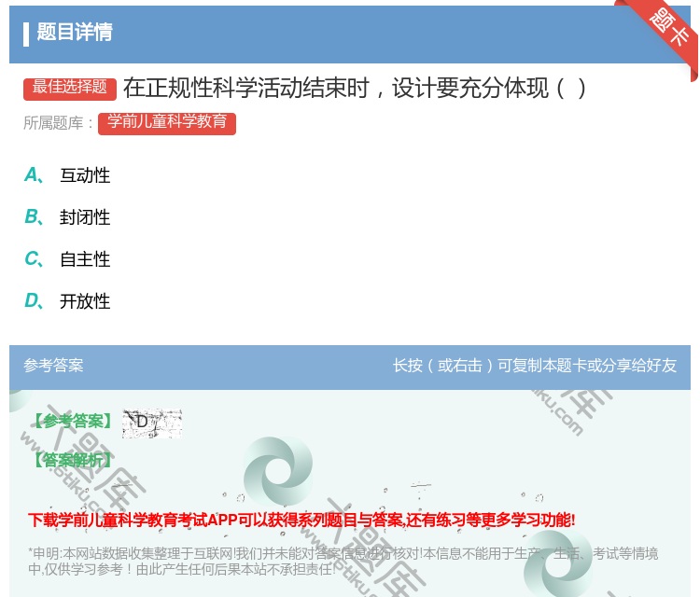Click the 参考答案 section header

click(x=53, y=366)
